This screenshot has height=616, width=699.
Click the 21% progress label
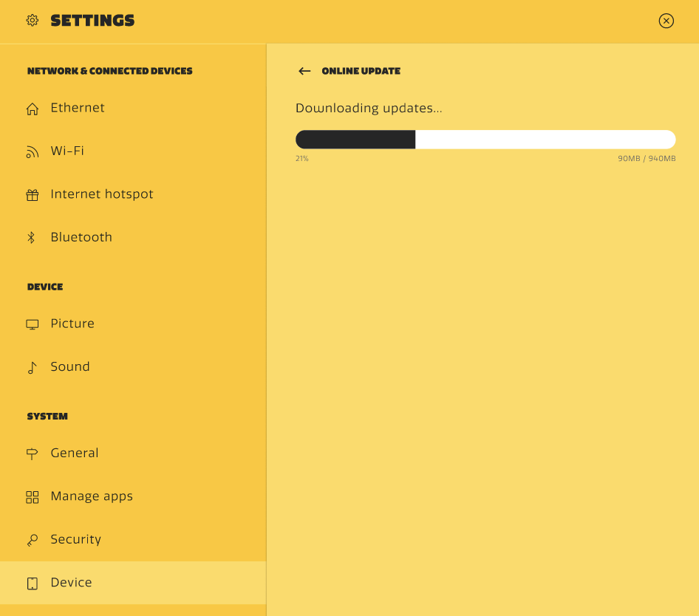point(301,158)
